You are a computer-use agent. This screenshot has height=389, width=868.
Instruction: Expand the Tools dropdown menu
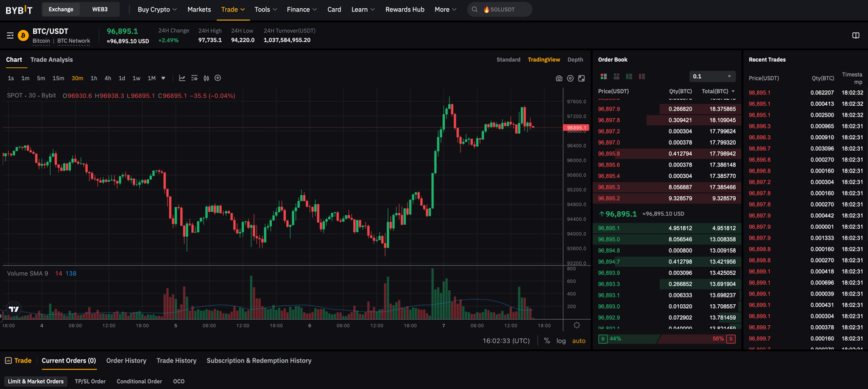(x=266, y=10)
